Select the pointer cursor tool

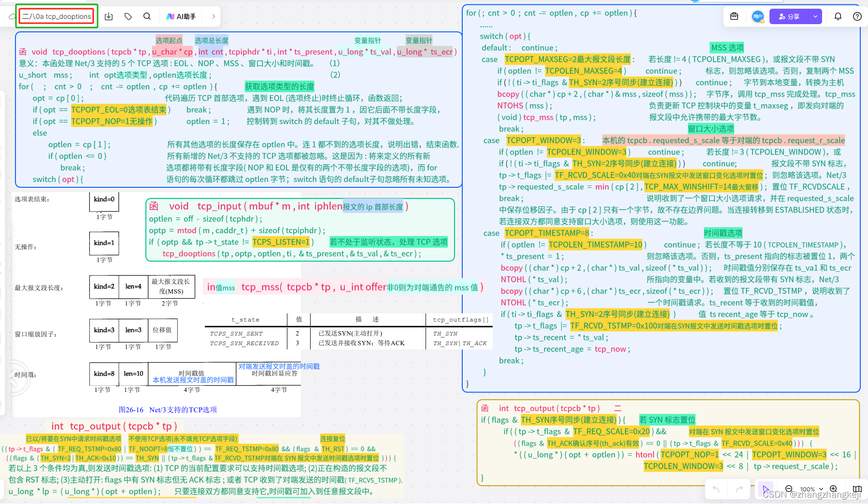click(766, 489)
